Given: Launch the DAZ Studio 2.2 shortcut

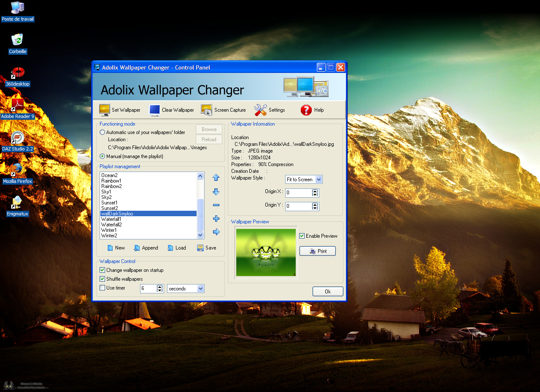Looking at the screenshot, I should click(18, 141).
